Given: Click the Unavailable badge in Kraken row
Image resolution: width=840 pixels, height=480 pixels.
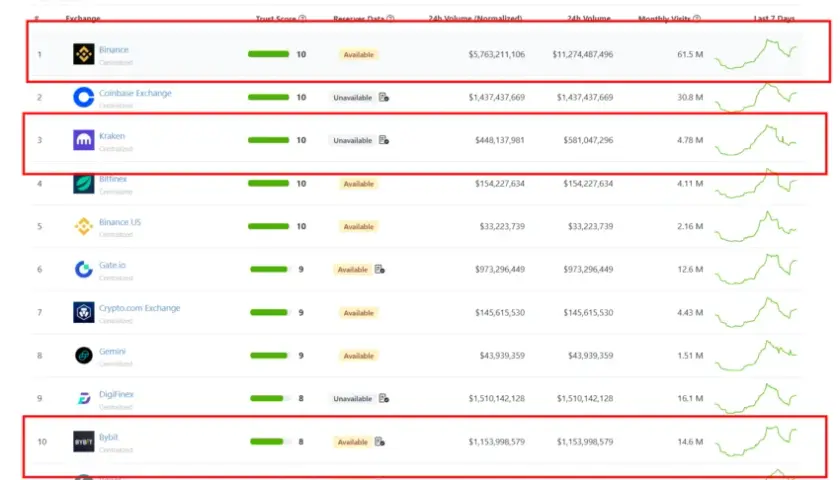Looking at the screenshot, I should click(352, 140).
